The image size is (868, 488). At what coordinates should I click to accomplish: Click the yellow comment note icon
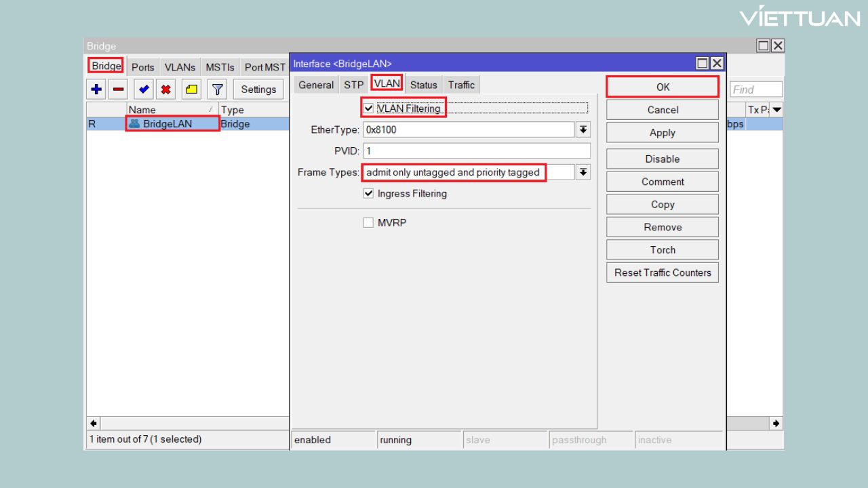tap(192, 89)
